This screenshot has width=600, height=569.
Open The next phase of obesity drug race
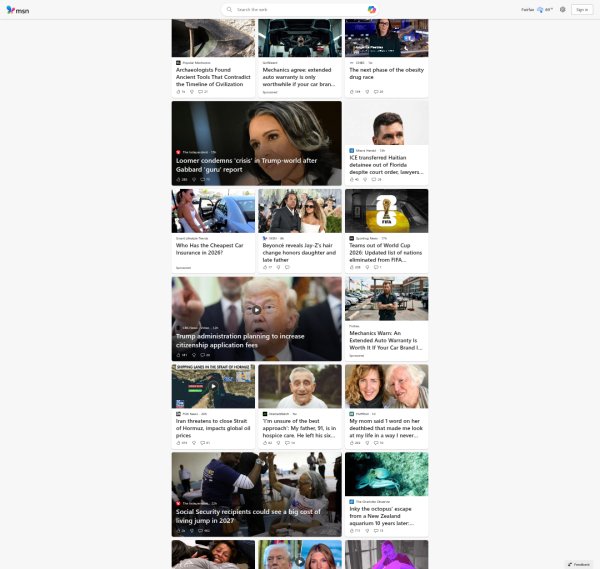click(x=386, y=73)
